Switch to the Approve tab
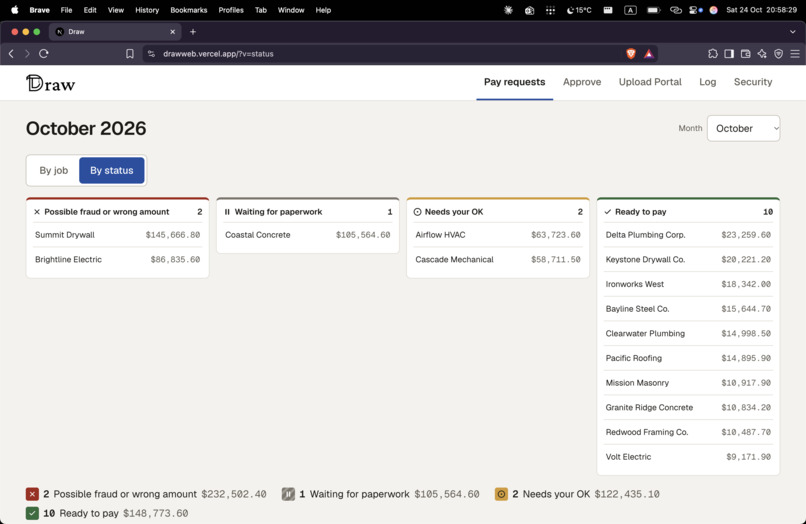Screen dimensions: 806x524 click(582, 82)
